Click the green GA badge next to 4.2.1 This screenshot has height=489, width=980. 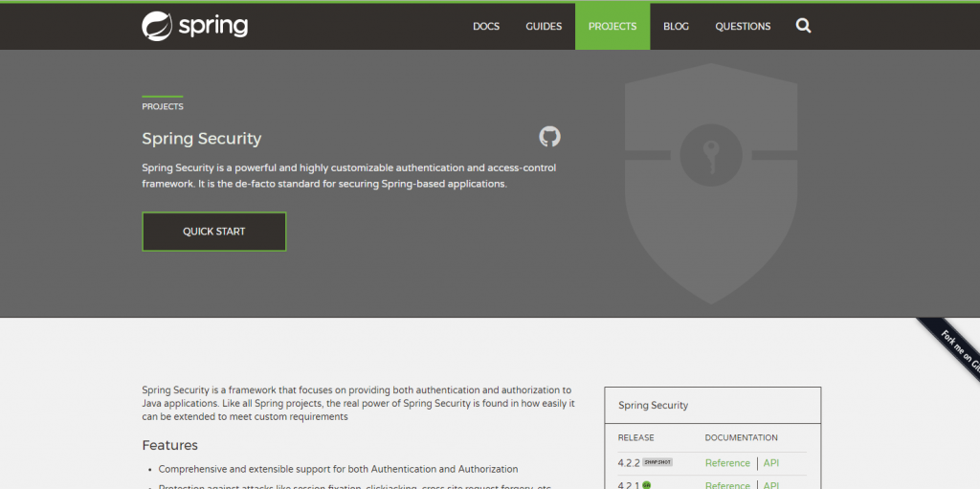click(647, 485)
